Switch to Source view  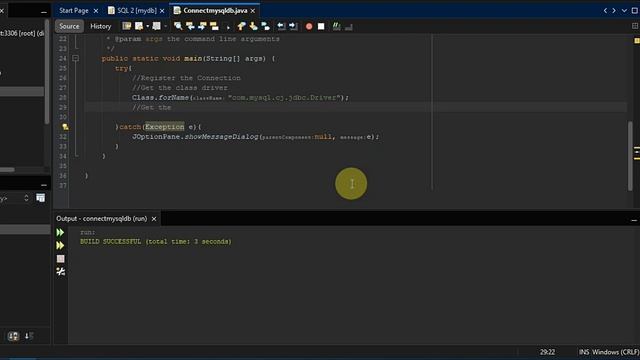(69, 26)
